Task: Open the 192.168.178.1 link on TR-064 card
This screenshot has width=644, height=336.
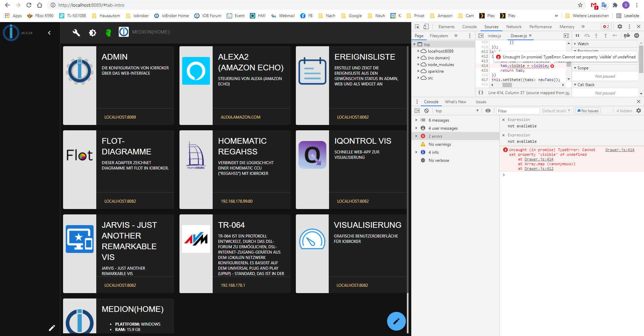Action: tap(233, 285)
